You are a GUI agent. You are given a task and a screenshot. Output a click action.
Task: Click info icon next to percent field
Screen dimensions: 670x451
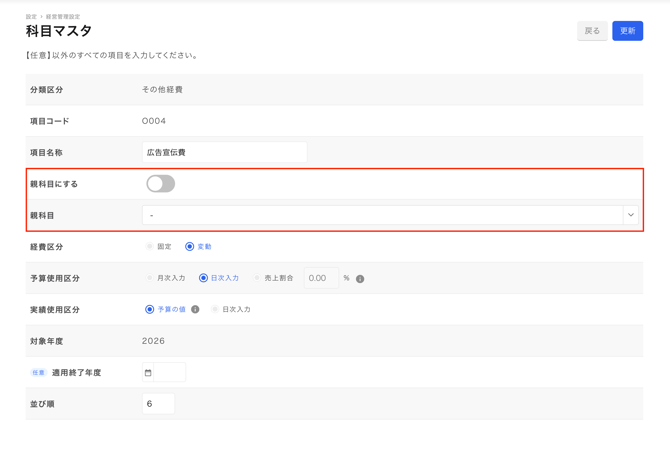point(360,279)
